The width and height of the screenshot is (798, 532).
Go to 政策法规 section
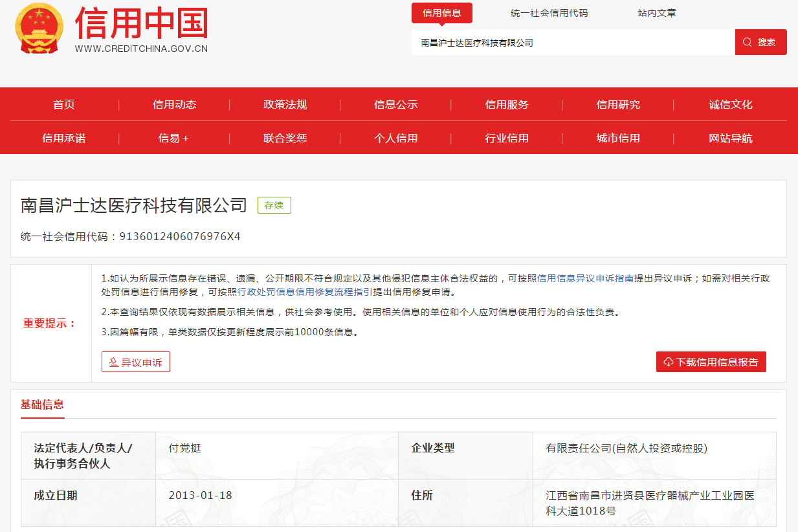[x=285, y=105]
